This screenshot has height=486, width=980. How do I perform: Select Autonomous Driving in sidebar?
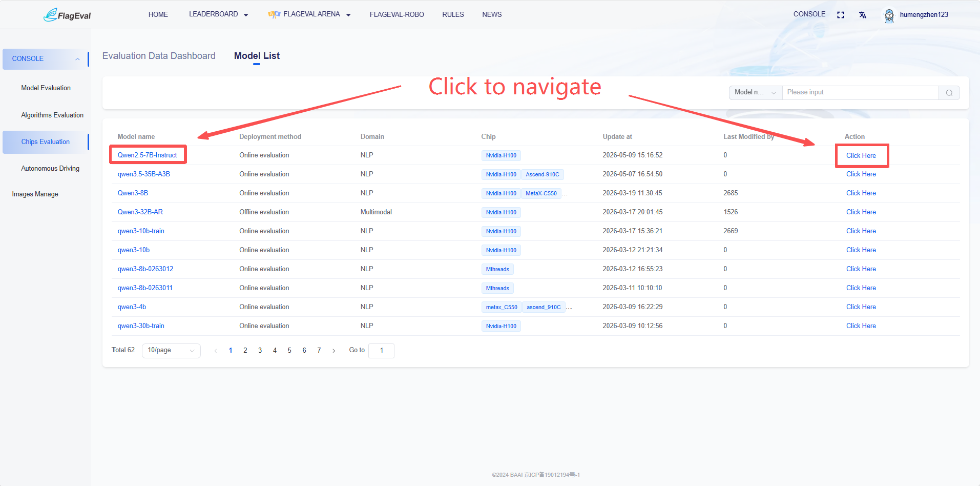pyautogui.click(x=50, y=169)
